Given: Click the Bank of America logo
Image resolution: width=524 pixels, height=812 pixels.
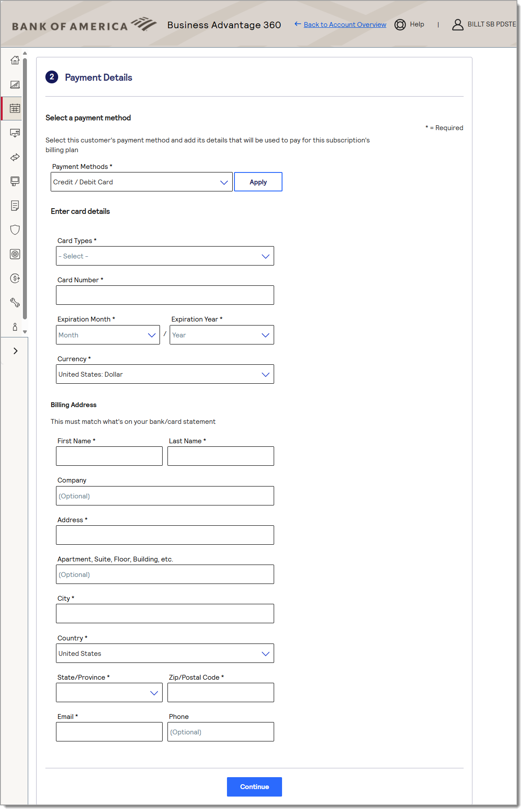Looking at the screenshot, I should 84,25.
